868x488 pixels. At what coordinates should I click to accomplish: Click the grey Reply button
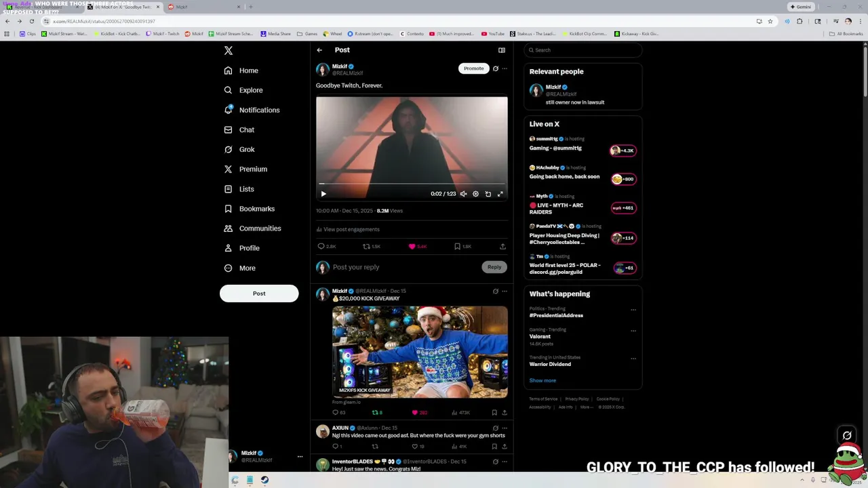point(494,267)
